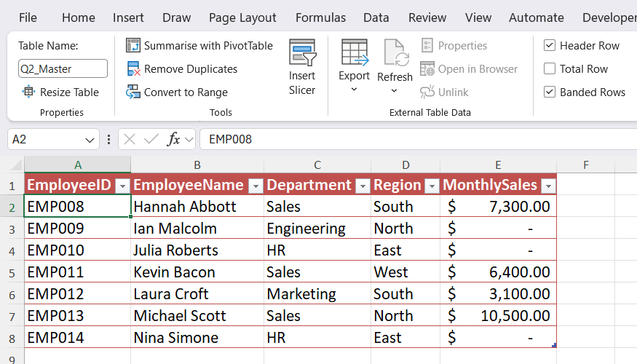This screenshot has width=637, height=364.
Task: Select cell 'Ian Malcolm'
Action: coord(197,229)
